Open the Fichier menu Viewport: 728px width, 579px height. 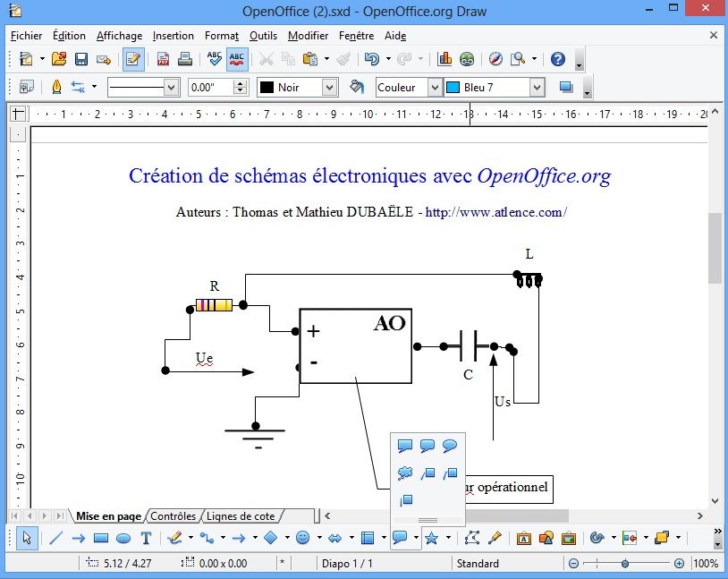[x=26, y=36]
